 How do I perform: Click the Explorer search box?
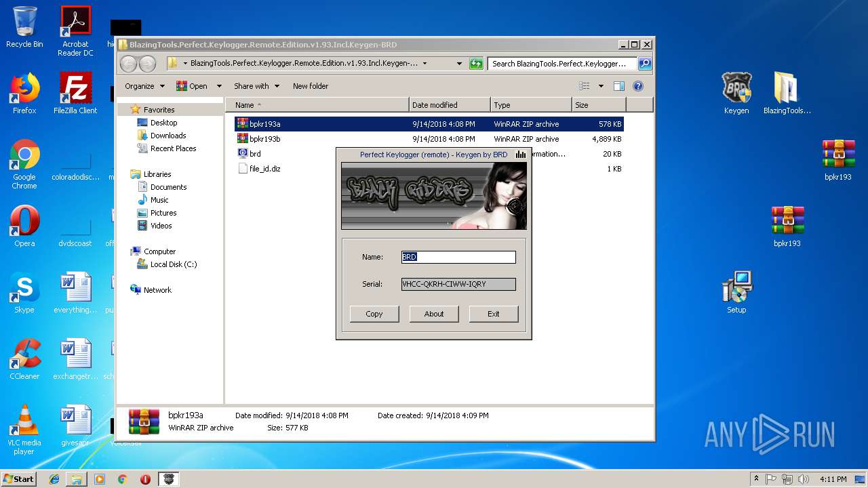[x=562, y=63]
